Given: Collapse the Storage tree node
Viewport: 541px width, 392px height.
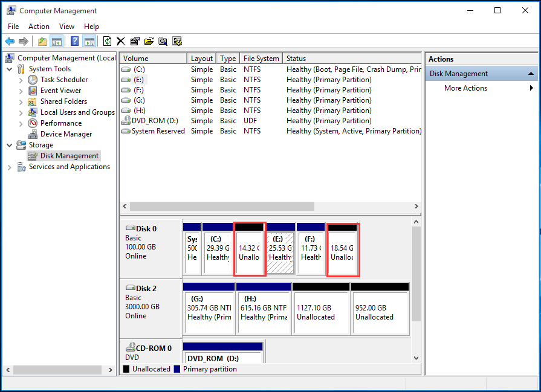Looking at the screenshot, I should (x=10, y=145).
